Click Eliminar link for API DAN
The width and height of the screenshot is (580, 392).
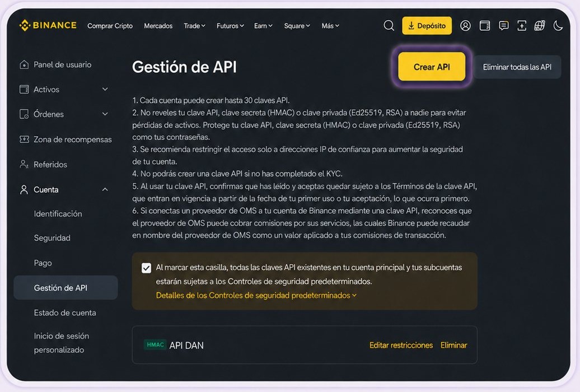[x=453, y=345]
